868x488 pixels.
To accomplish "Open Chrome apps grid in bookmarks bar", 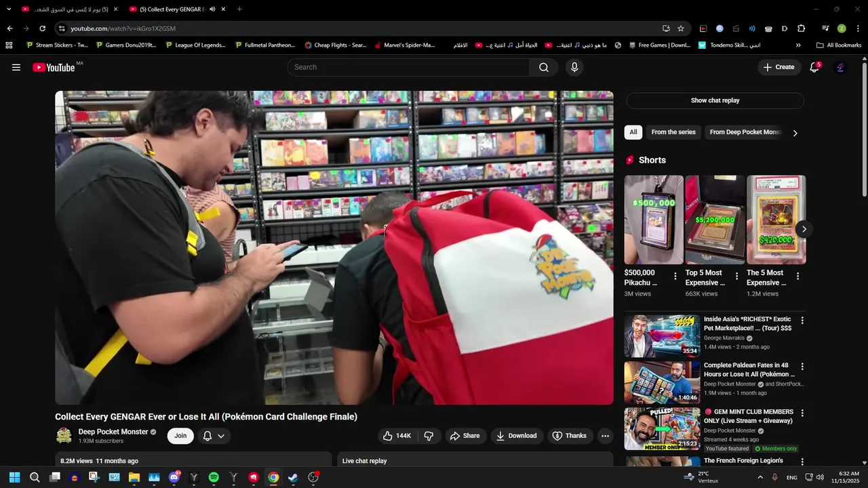I will pos(9,45).
